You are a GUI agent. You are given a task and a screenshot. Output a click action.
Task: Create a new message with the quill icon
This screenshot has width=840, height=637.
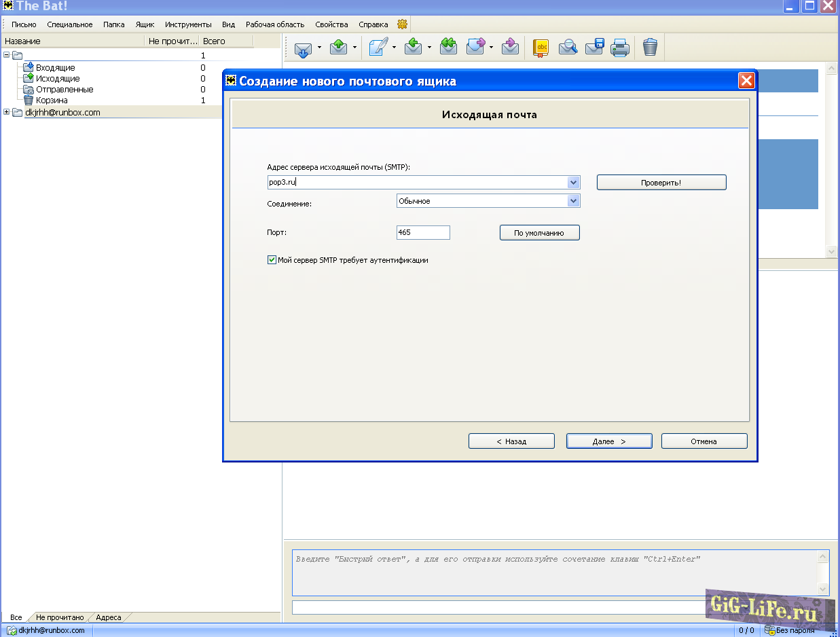coord(378,48)
